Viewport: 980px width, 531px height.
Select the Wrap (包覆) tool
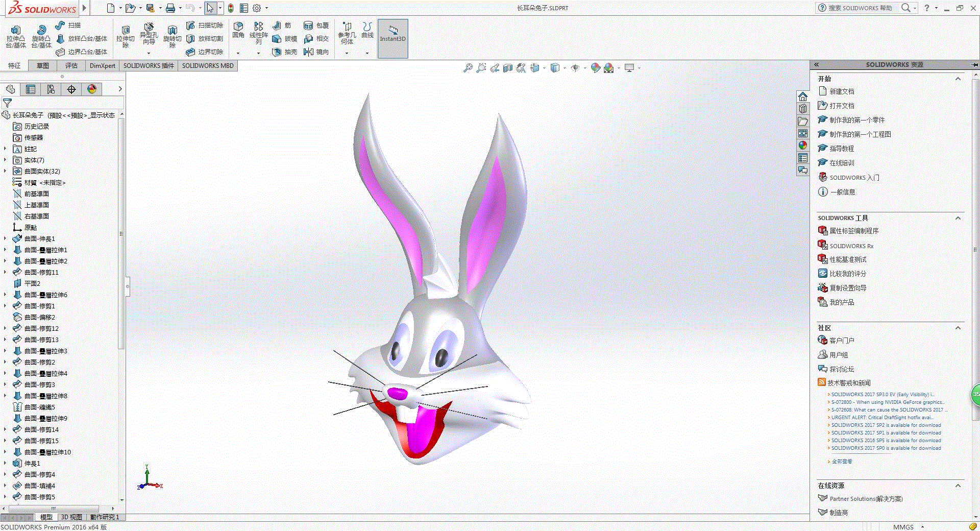tap(316, 25)
